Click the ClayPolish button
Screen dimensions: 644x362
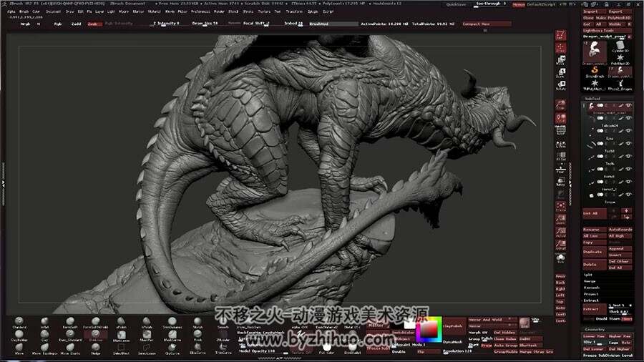tap(453, 326)
